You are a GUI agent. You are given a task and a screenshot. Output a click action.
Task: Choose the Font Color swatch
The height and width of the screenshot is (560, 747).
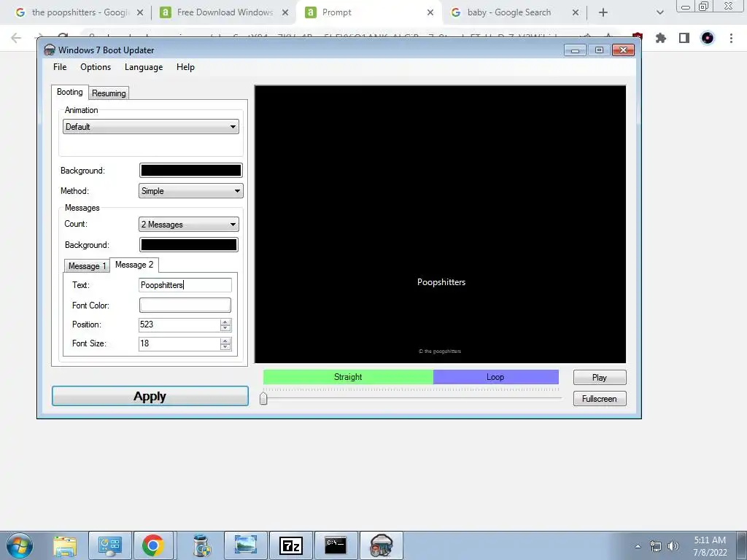pos(185,306)
